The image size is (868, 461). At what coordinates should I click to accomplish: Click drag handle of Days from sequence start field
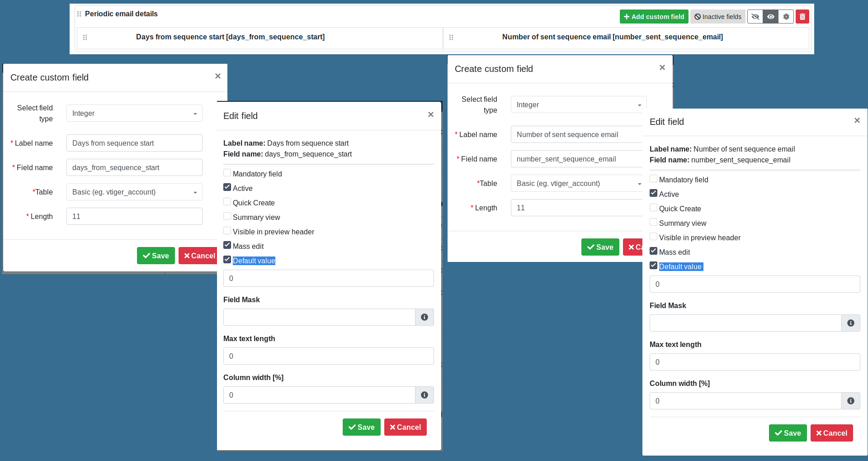tap(85, 37)
